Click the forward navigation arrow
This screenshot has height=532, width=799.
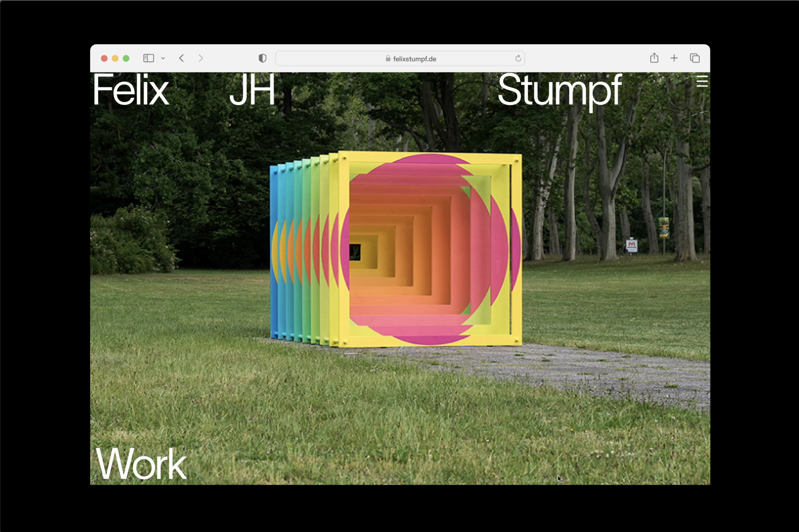200,58
